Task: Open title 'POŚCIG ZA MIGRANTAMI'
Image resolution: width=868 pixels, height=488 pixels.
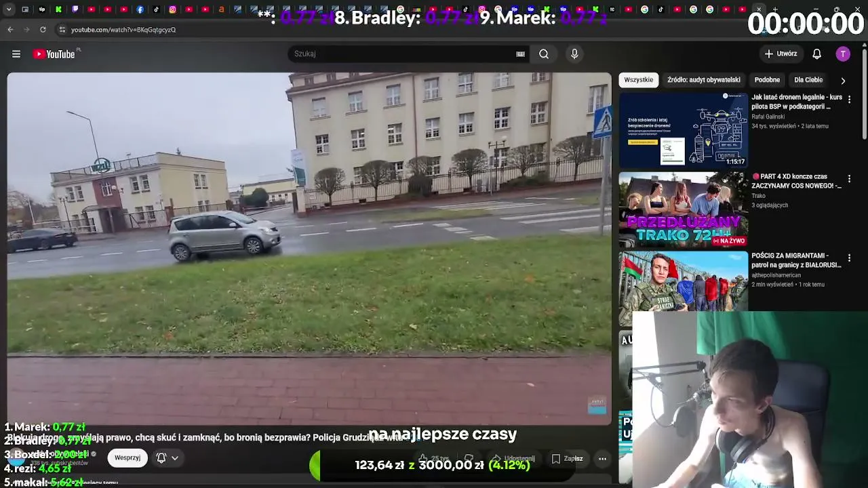Action: (797, 260)
